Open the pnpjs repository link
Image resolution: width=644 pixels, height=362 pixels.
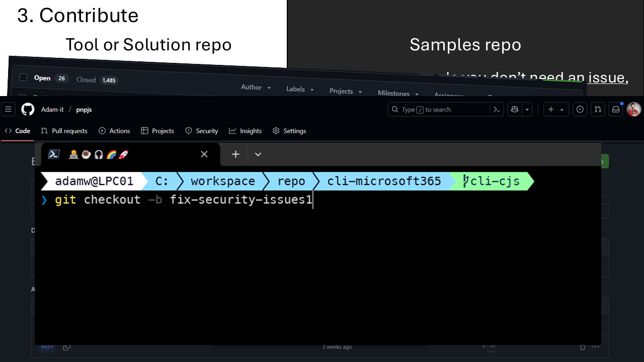[x=84, y=110]
